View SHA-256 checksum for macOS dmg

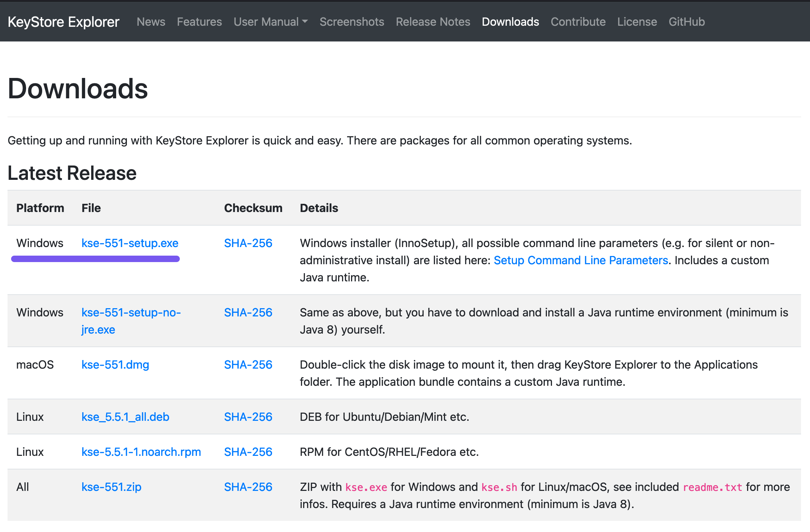pyautogui.click(x=248, y=365)
